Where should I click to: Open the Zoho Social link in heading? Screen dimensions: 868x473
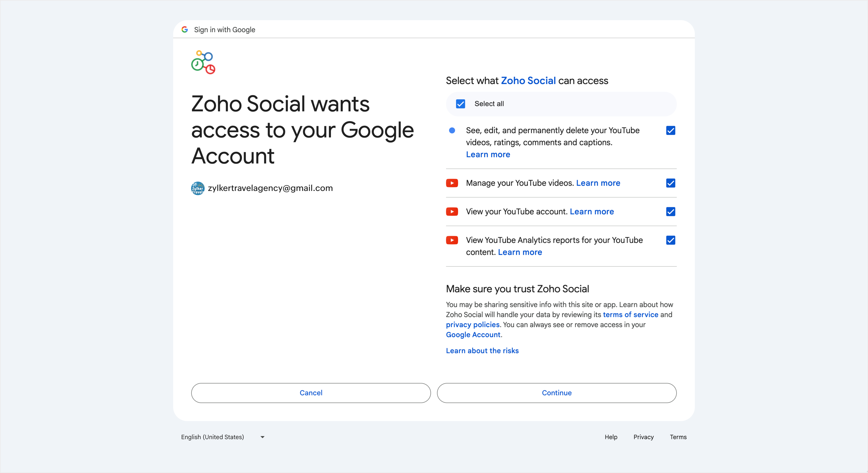528,81
